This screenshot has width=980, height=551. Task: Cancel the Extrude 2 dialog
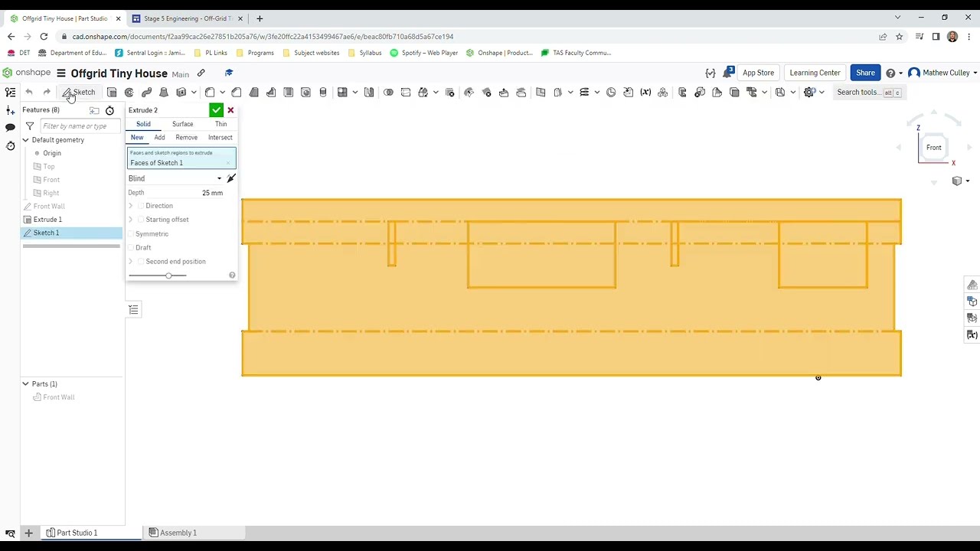[230, 110]
